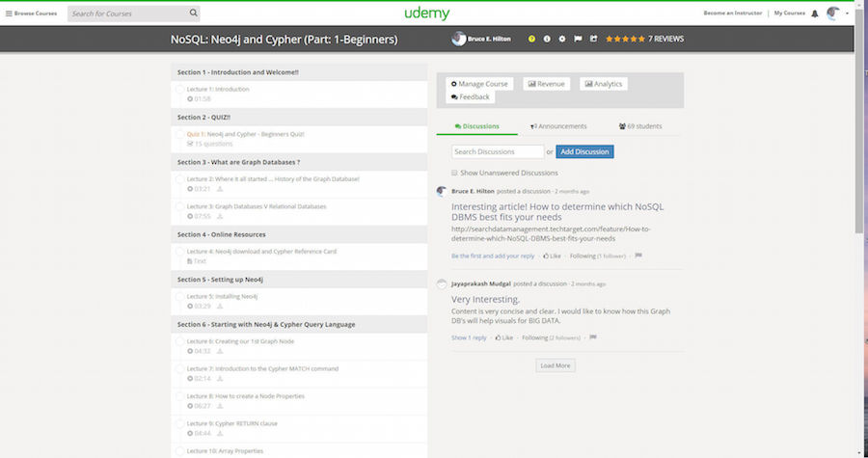Click the user avatar in top bar
Image resolution: width=868 pixels, height=458 pixels.
[x=833, y=13]
